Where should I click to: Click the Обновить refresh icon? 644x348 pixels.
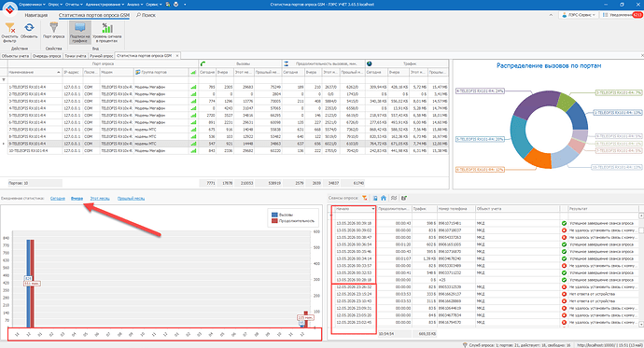pos(29,27)
